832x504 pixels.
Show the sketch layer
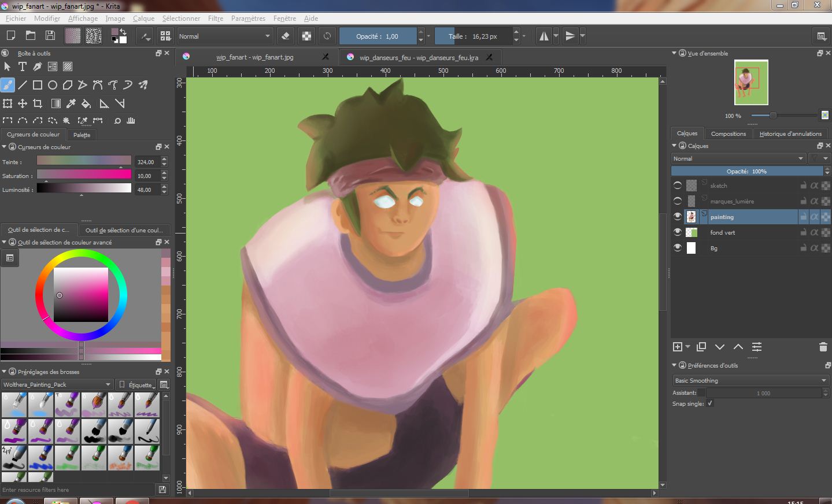coord(678,186)
